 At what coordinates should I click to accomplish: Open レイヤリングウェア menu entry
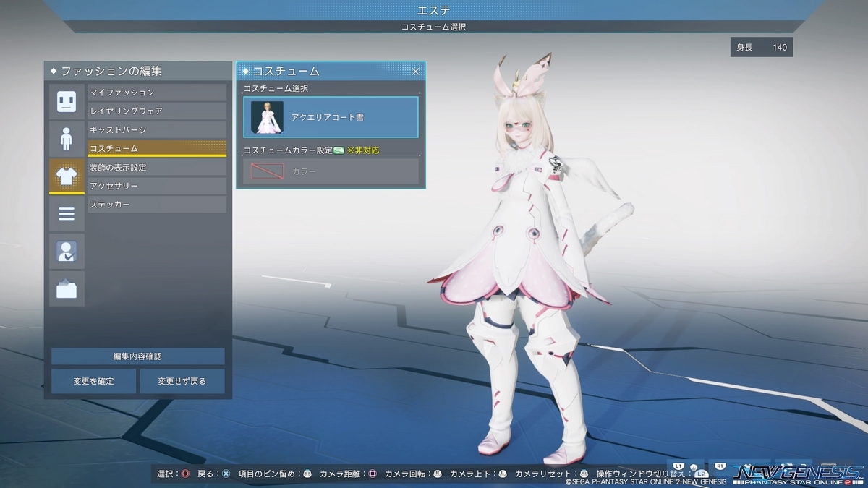click(x=157, y=111)
